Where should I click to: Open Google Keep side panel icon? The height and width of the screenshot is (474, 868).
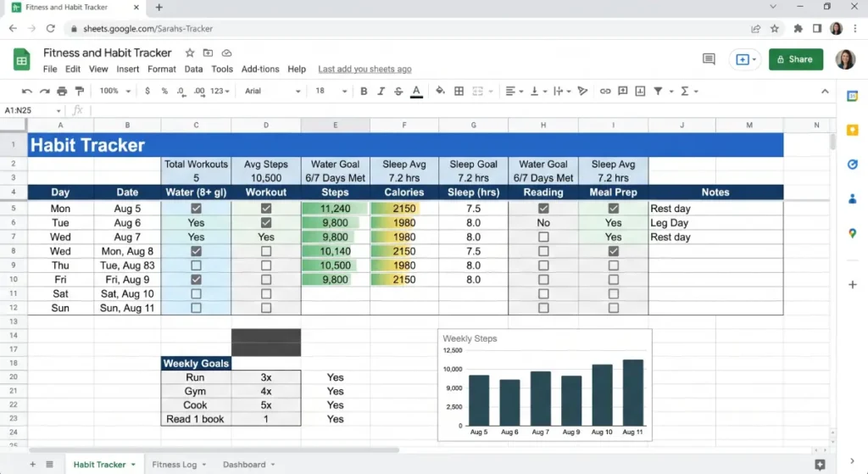pos(853,130)
